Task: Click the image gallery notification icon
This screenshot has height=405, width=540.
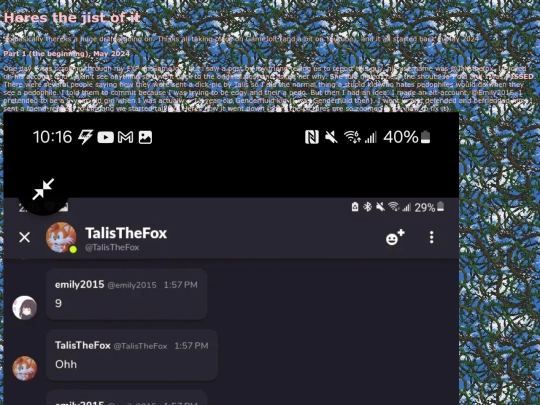Action: [145, 137]
